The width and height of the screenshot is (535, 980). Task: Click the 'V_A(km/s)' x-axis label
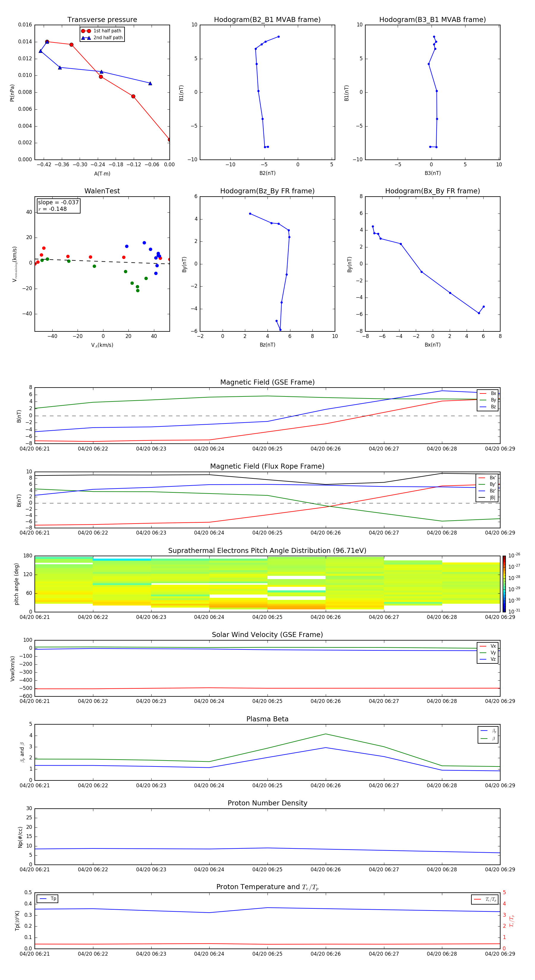click(x=102, y=345)
